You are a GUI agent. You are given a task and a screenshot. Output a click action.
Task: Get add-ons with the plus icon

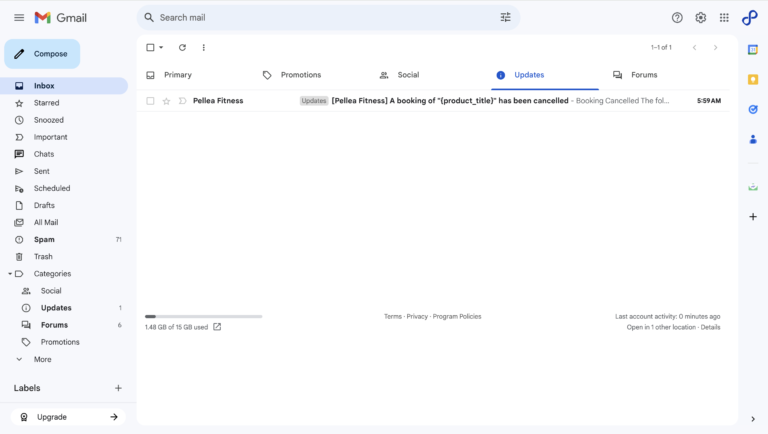(x=753, y=217)
